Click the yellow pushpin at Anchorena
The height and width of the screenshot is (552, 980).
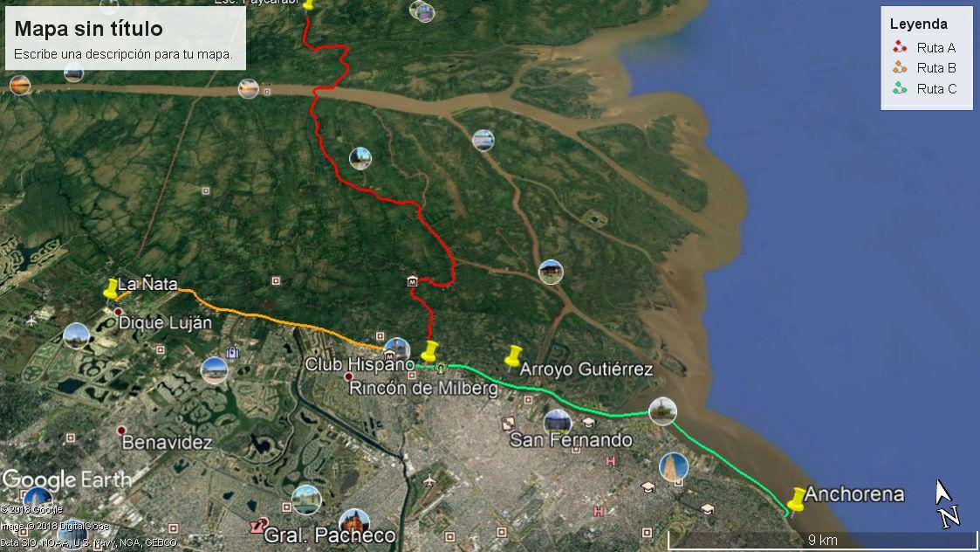pyautogui.click(x=796, y=500)
